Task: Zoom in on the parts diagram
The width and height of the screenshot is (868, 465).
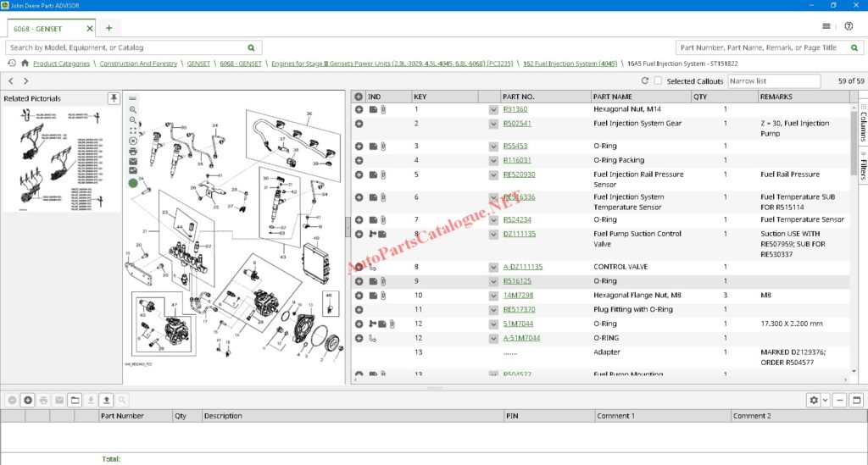Action: point(133,109)
